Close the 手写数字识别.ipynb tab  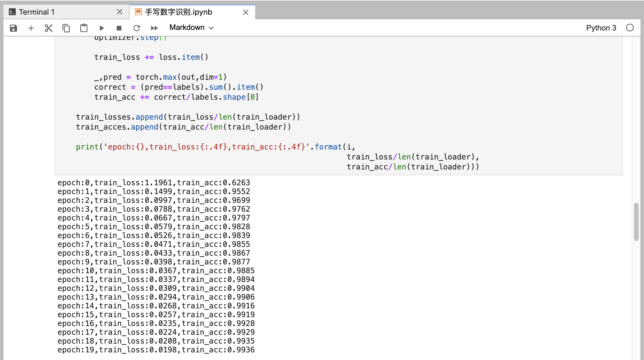tap(246, 12)
